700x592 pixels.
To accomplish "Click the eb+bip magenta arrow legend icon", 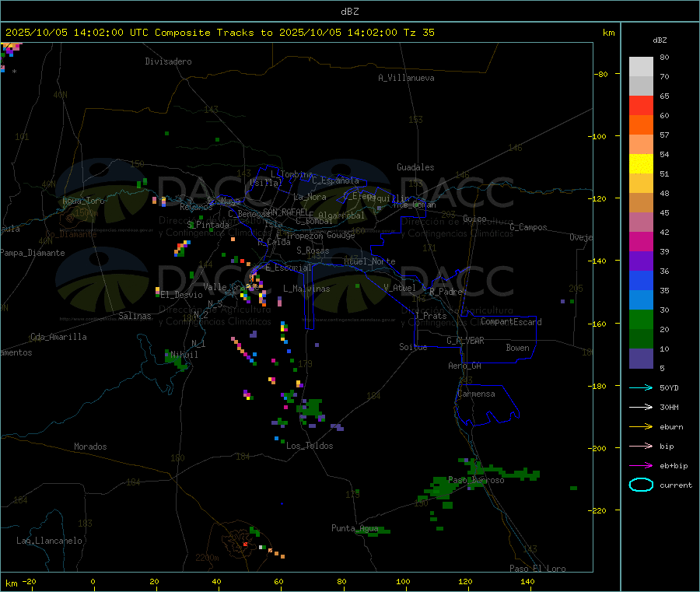I will [x=641, y=465].
